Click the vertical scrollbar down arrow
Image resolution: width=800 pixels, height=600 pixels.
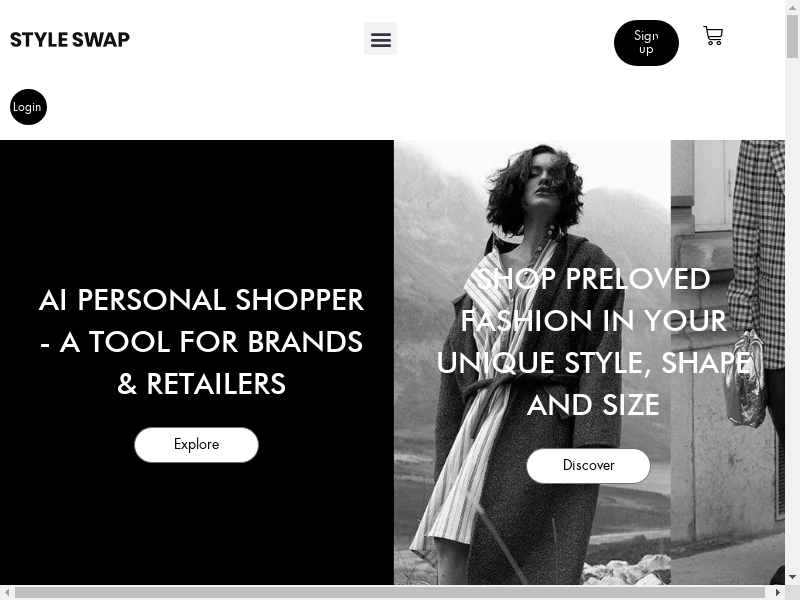[792, 578]
